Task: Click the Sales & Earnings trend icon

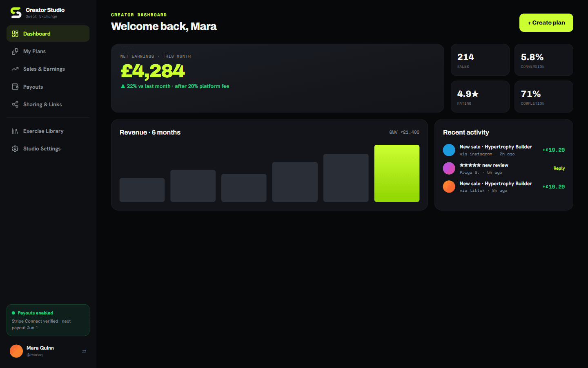Action: (x=15, y=69)
